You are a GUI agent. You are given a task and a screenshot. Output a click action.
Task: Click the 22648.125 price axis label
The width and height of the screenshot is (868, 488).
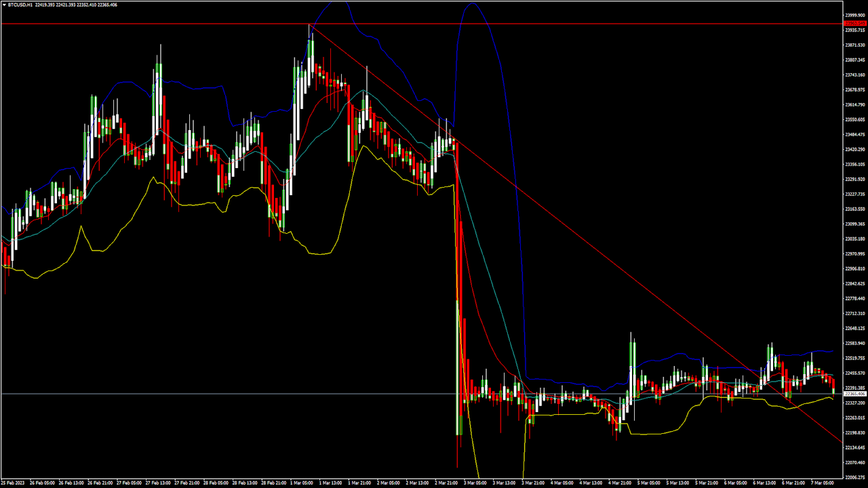coord(854,328)
